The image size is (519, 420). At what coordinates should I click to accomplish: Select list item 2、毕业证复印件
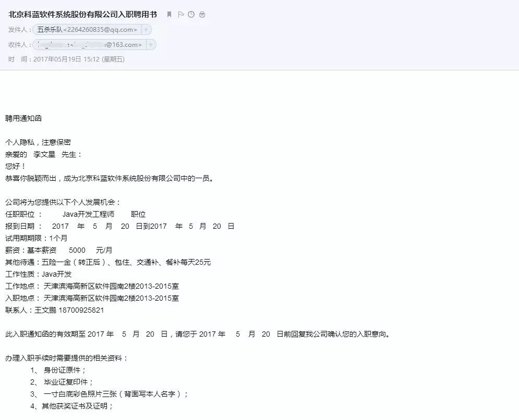point(62,382)
